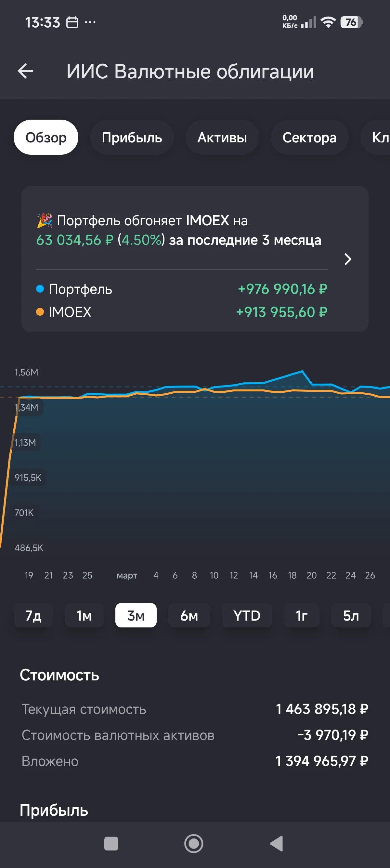Tap the Стоимость section heading

pyautogui.click(x=59, y=675)
